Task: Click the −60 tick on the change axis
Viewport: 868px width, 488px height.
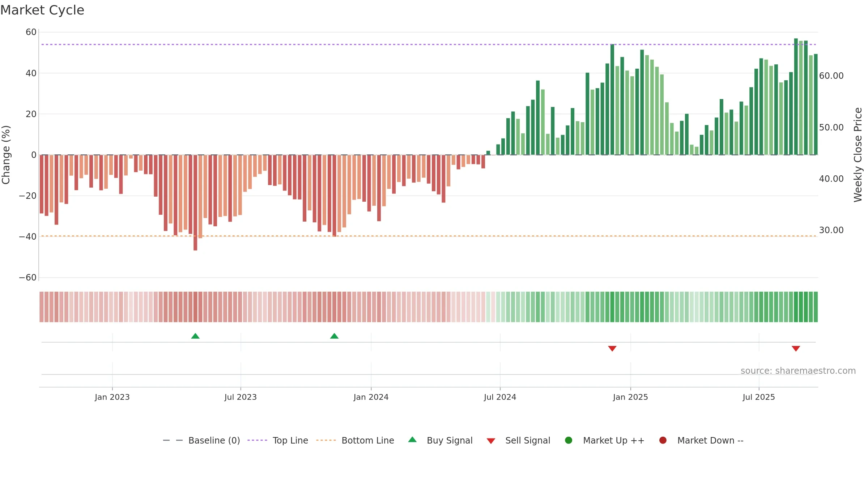Action: pyautogui.click(x=28, y=278)
